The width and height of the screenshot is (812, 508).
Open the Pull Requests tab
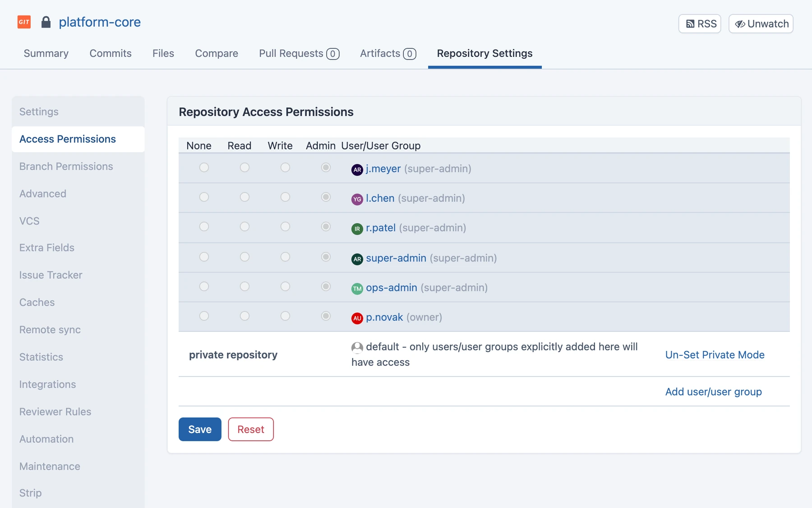click(299, 53)
